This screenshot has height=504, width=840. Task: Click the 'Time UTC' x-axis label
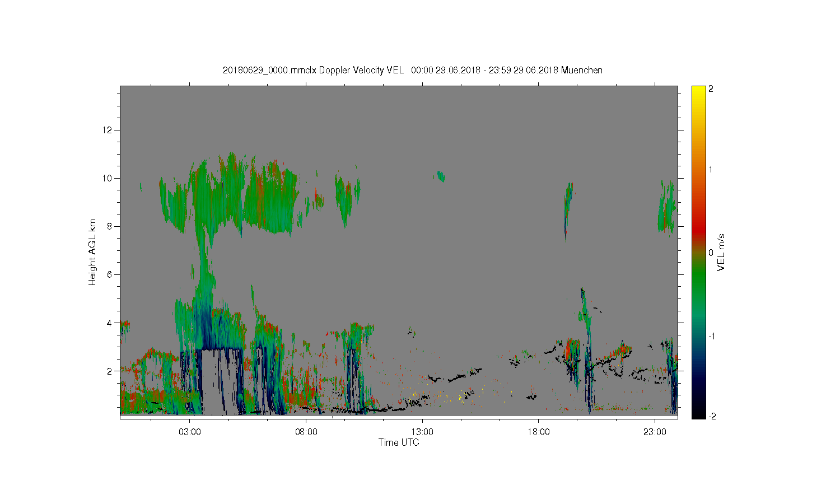click(399, 442)
